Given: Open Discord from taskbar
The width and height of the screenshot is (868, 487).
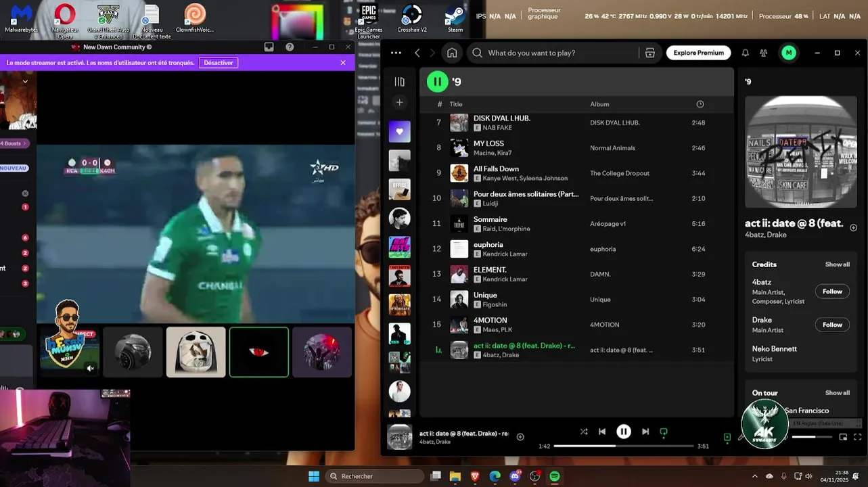Looking at the screenshot, I should point(515,476).
